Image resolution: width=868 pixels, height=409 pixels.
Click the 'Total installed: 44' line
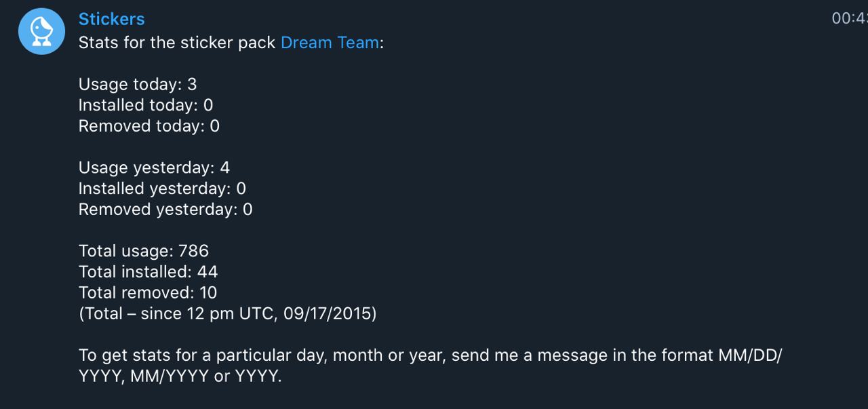coord(148,272)
